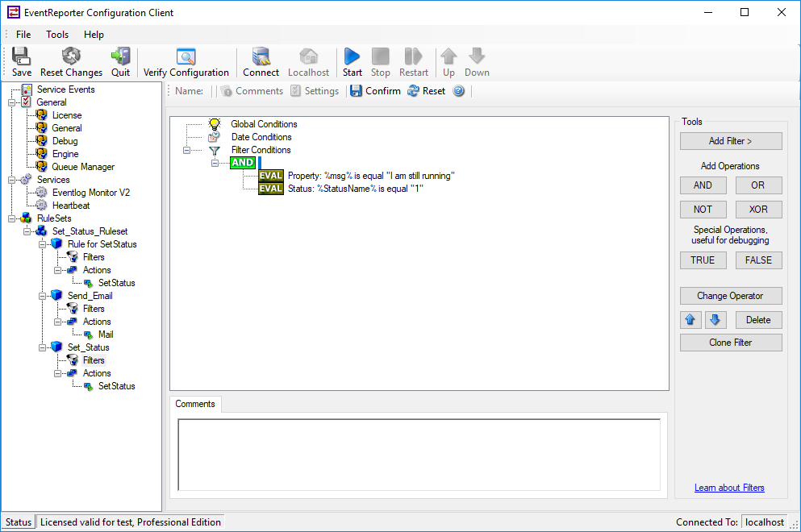Select the Heartbeat service

pyautogui.click(x=71, y=206)
